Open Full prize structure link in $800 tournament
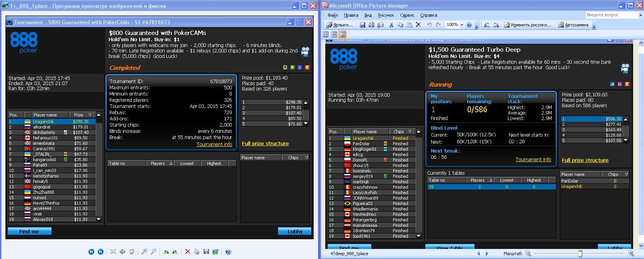 click(x=265, y=144)
